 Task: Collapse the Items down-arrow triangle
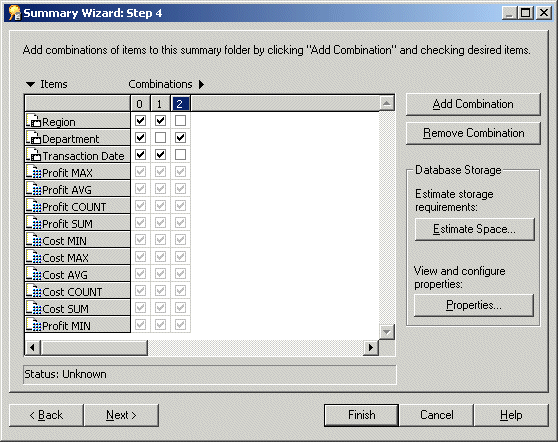tap(31, 84)
